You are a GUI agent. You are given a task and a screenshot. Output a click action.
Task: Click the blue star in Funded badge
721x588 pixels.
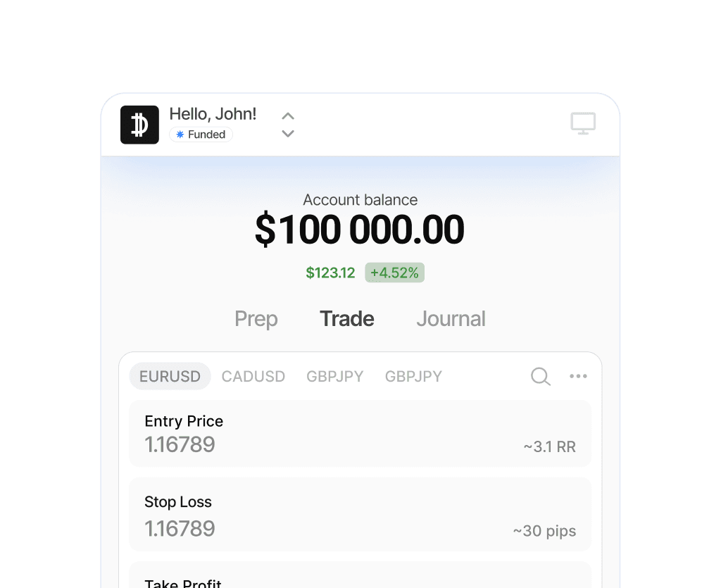180,135
